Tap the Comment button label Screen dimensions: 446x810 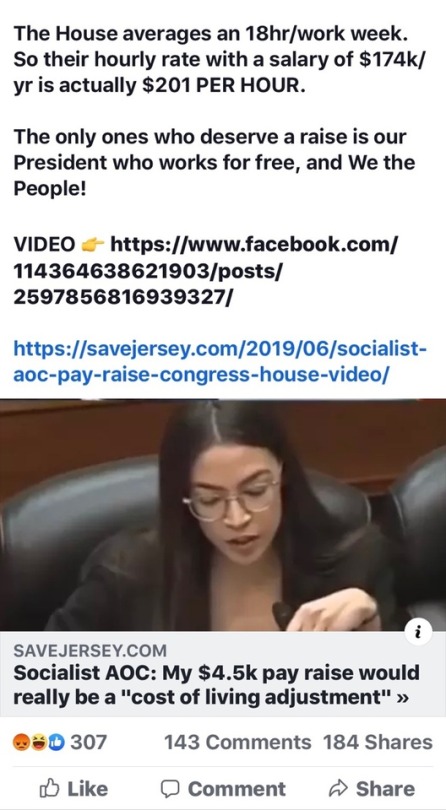click(237, 789)
